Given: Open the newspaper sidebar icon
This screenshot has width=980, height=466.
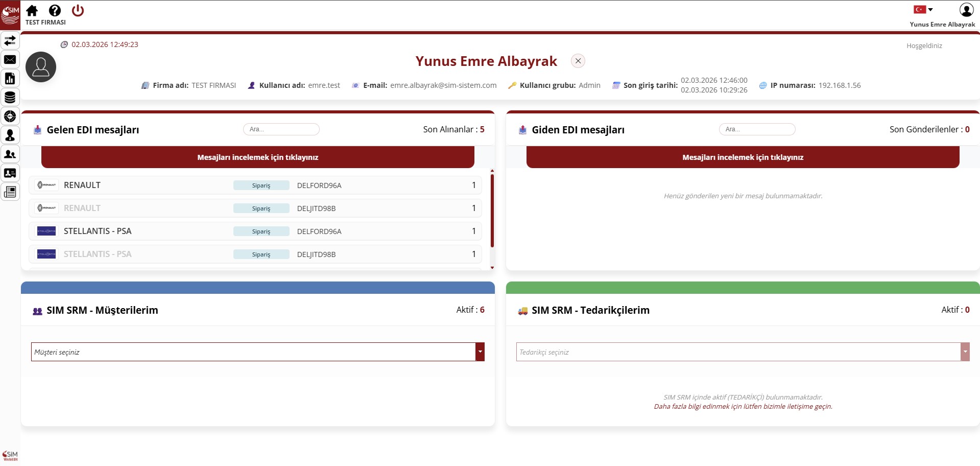Looking at the screenshot, I should click(10, 192).
